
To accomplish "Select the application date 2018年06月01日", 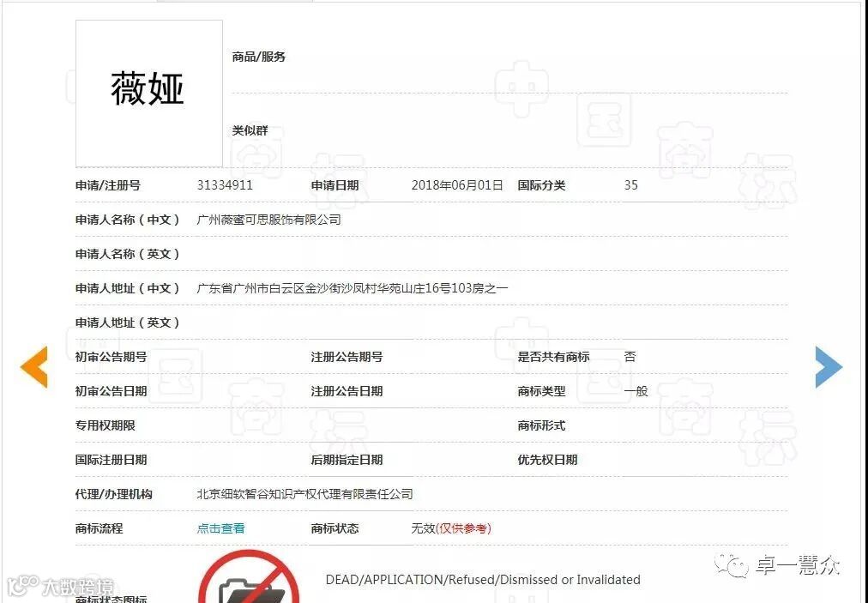I will 457,185.
